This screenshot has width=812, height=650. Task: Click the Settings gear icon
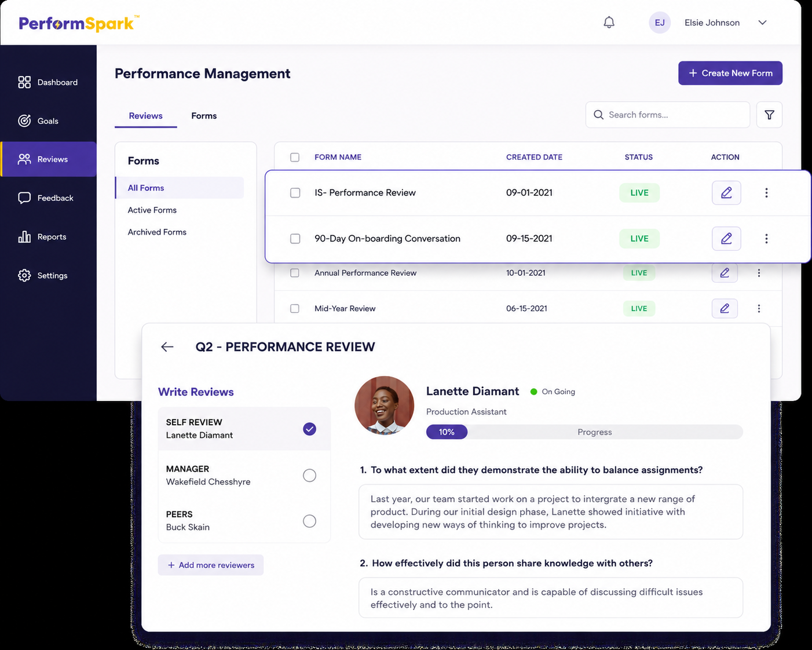click(24, 275)
